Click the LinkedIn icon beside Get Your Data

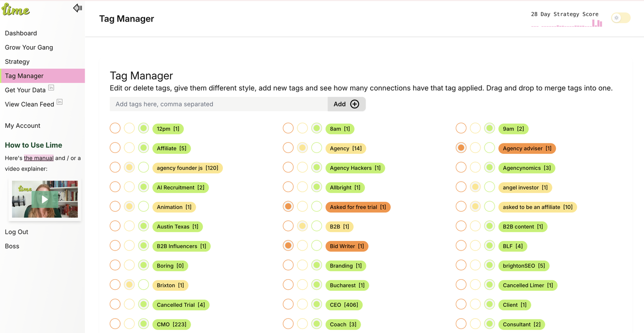point(51,88)
